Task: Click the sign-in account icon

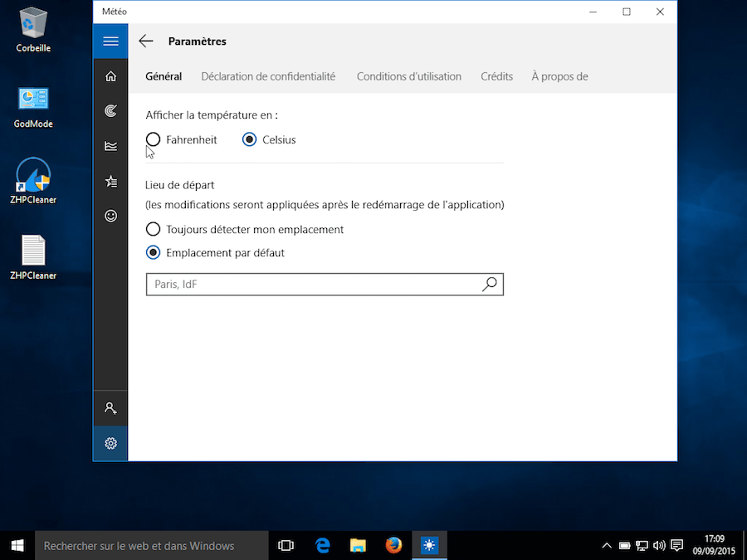Action: 110,408
